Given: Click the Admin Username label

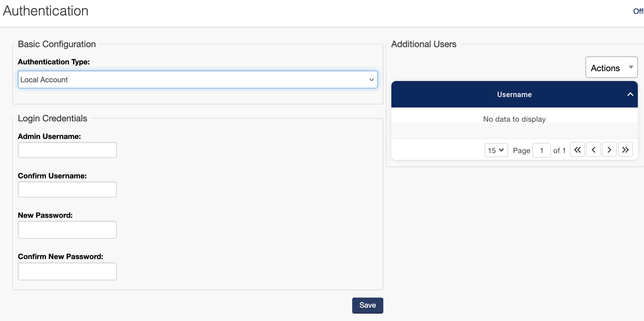Looking at the screenshot, I should pyautogui.click(x=49, y=136).
